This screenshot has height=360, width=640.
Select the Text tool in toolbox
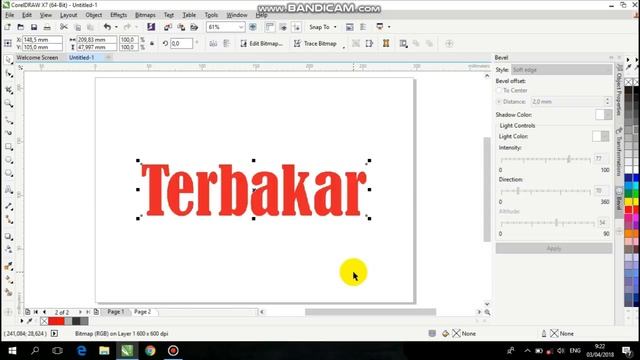click(9, 190)
